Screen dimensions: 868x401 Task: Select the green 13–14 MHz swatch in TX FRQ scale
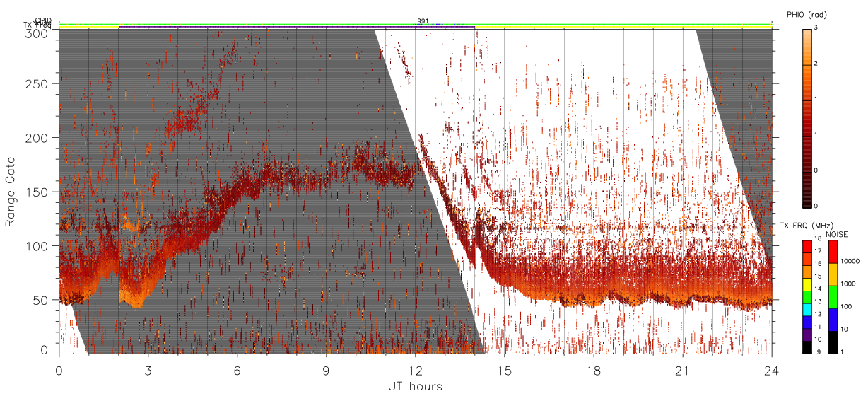coord(807,296)
